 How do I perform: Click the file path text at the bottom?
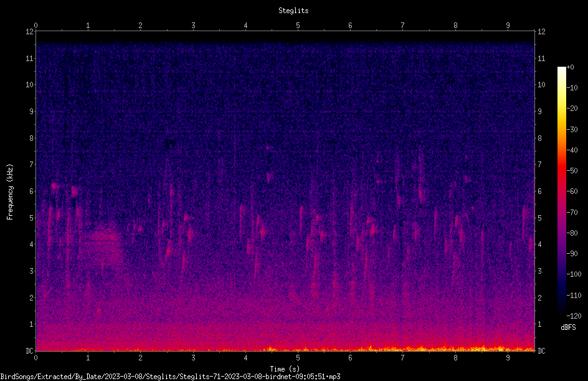click(x=170, y=376)
